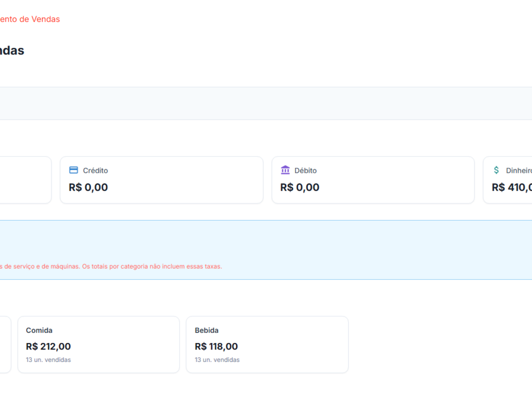This screenshot has height=414, width=532.
Task: Select the Comida category card
Action: (98, 344)
